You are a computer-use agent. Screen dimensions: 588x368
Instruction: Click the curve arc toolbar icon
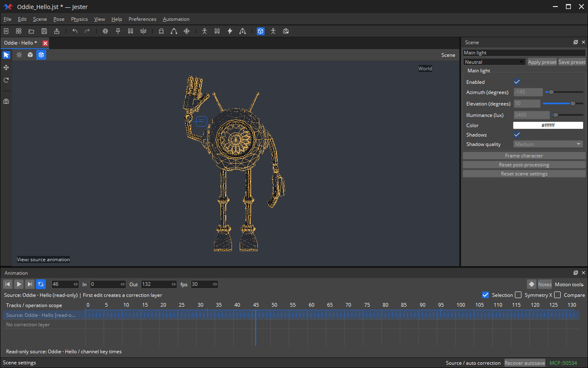click(x=174, y=31)
